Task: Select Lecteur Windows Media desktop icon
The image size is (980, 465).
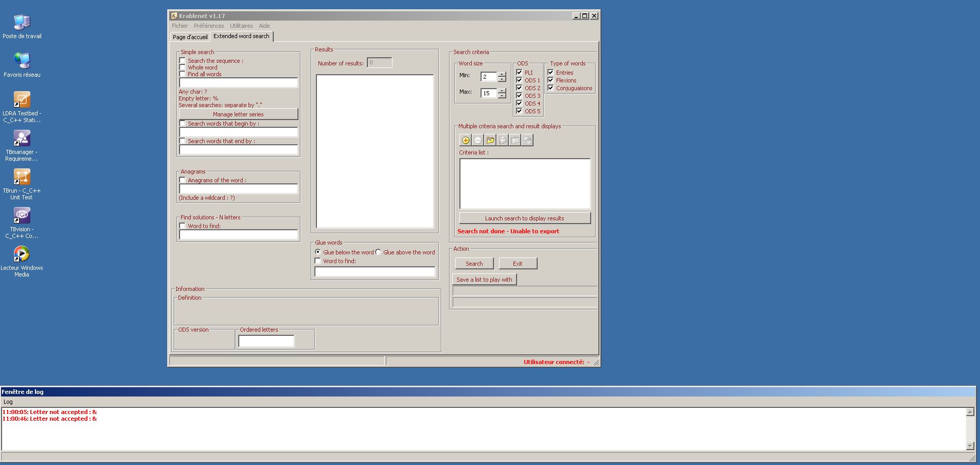Action: [x=22, y=261]
